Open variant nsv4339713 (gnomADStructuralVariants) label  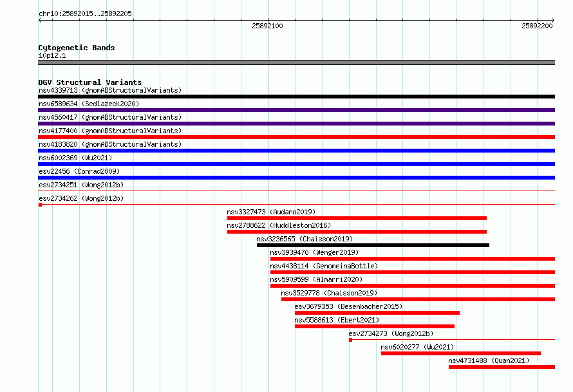pos(110,90)
